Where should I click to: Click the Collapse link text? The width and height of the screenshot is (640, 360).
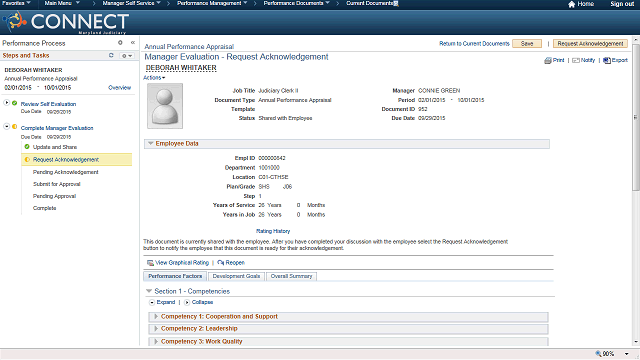[202, 302]
